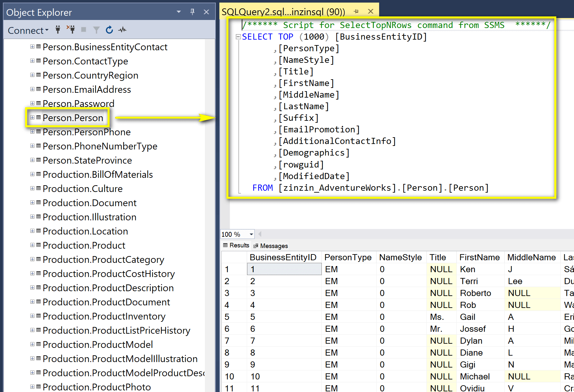The height and width of the screenshot is (392, 574).
Task: Select Production.ProductListPriceHistory table
Action: (x=117, y=330)
